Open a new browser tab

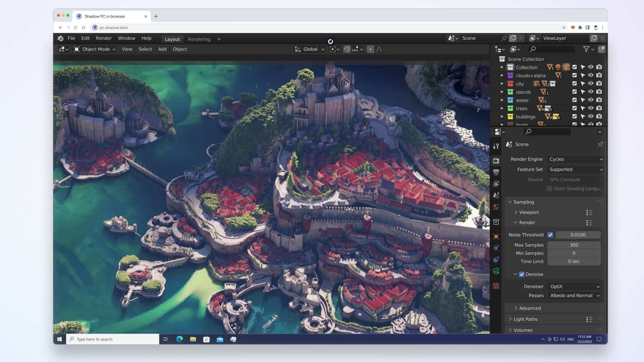(156, 16)
